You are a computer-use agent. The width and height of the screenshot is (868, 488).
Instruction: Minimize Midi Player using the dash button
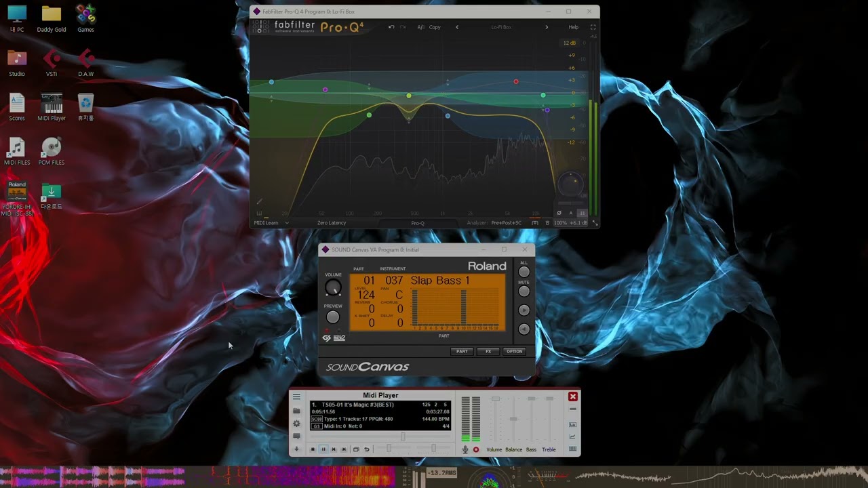click(x=573, y=409)
